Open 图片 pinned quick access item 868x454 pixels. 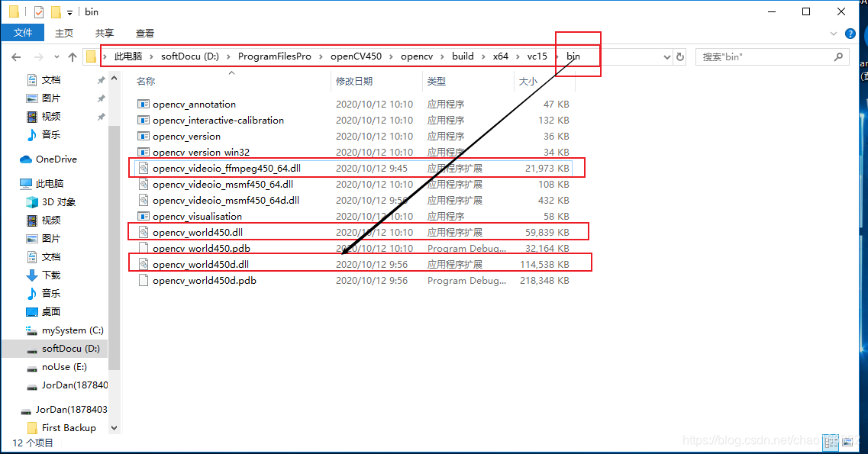pos(51,98)
